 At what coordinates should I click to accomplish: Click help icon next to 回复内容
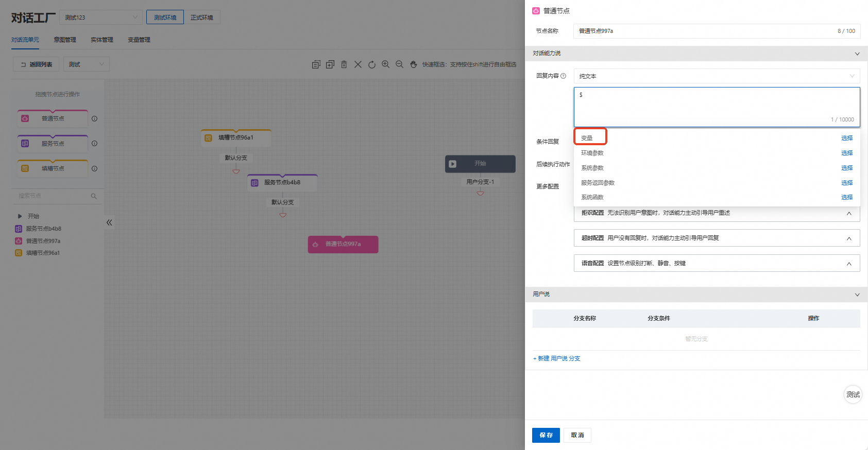[x=563, y=76]
